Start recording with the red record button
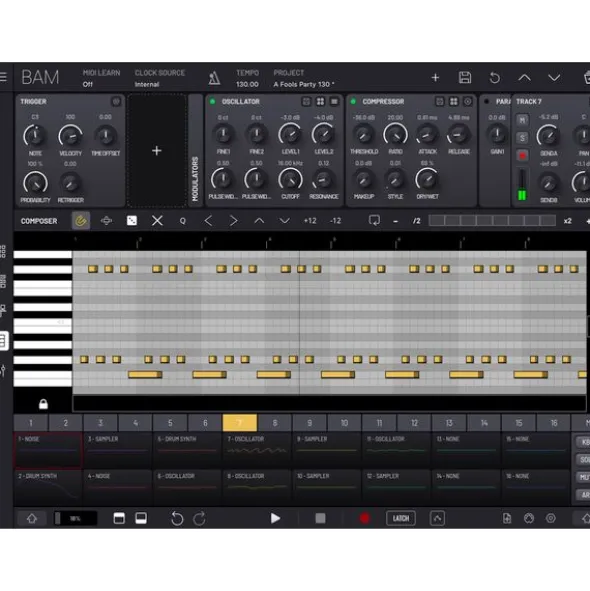This screenshot has width=590, height=591. 364,518
